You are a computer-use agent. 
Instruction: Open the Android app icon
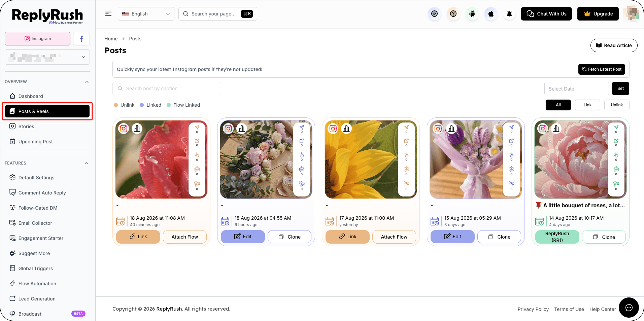click(472, 14)
